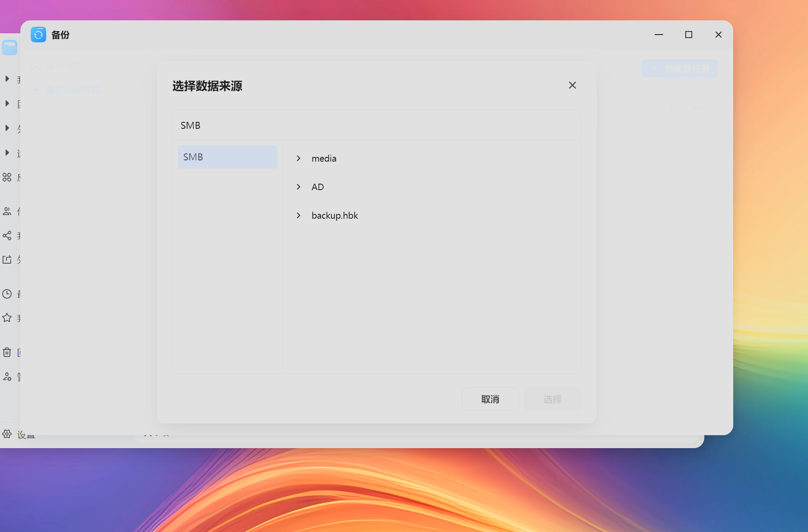This screenshot has height=532, width=808.
Task: Open the applications grid icon in sidebar
Action: click(x=7, y=177)
